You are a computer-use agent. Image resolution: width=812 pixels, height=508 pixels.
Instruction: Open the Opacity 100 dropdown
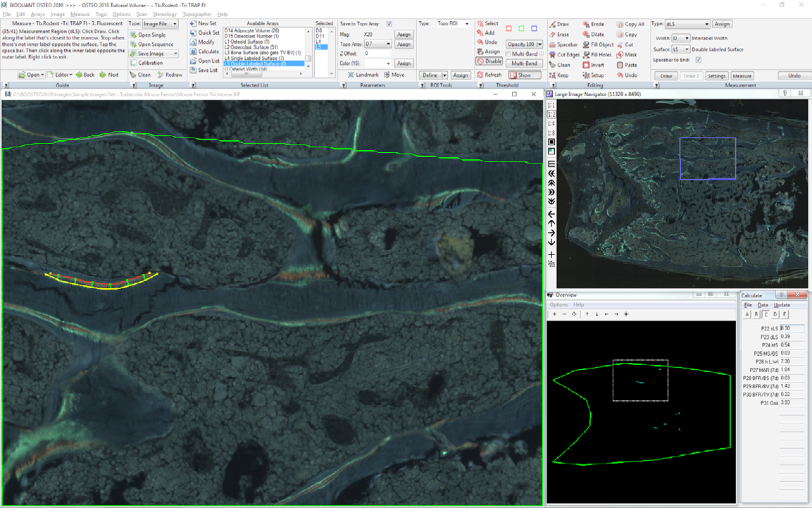(x=539, y=44)
